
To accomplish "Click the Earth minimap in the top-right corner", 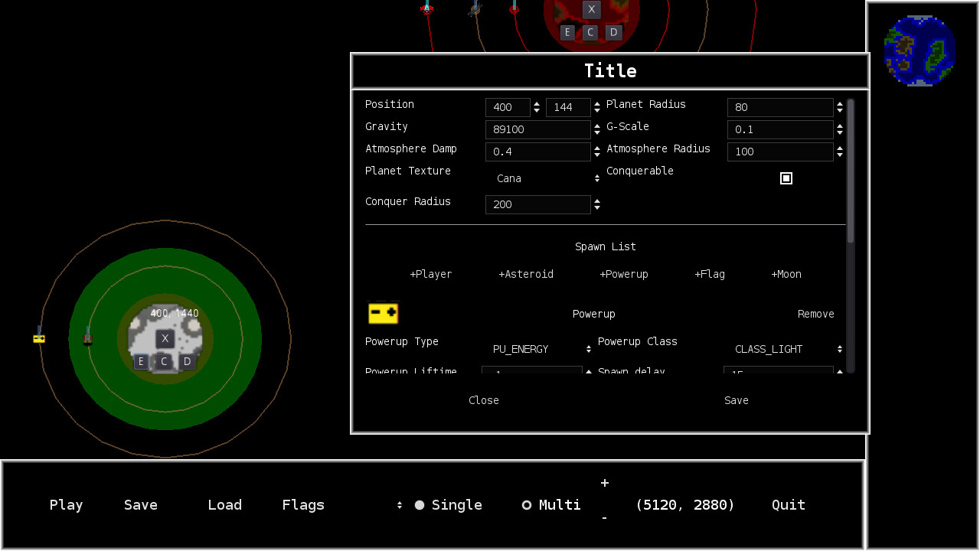I will point(919,51).
